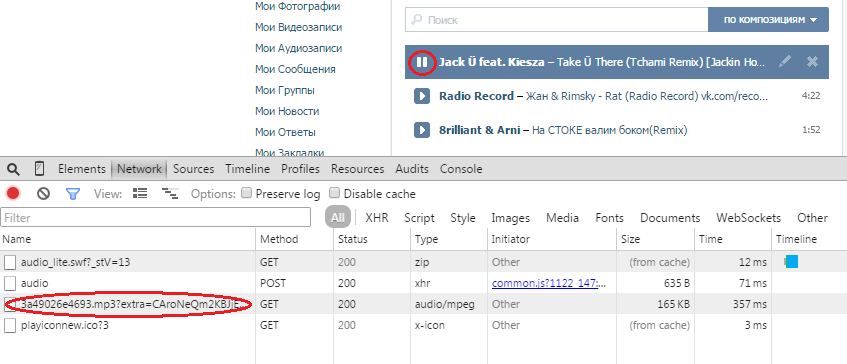Sort requests by Type column
Viewport: 847px width, 364px height.
[448, 239]
